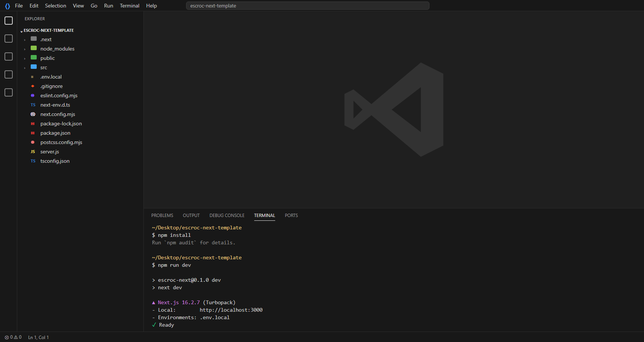Viewport: 644px width, 342px height.
Task: Open the http://localhost:3000 link in terminal
Action: 231,310
